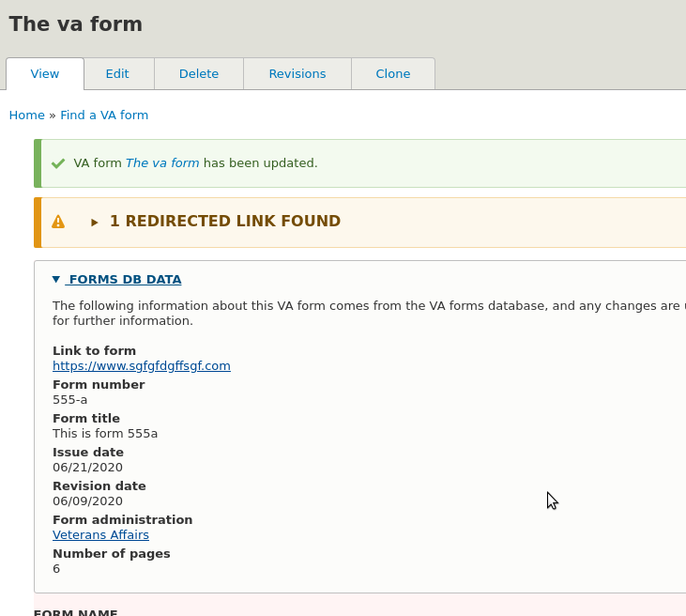Click the Forms DB Data heading link

[x=125, y=279]
